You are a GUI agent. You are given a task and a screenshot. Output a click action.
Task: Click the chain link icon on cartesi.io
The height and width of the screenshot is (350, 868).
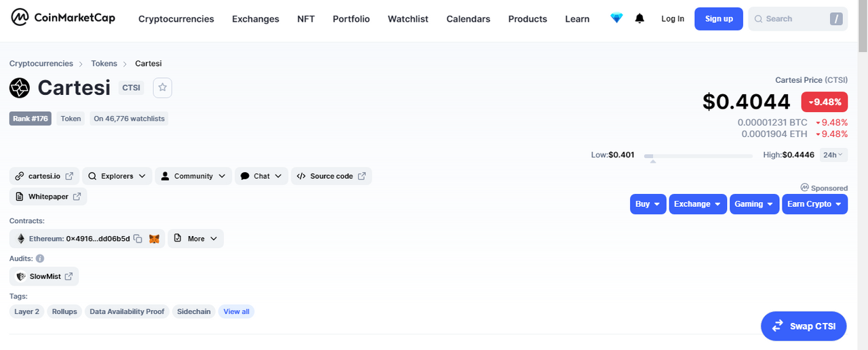pos(20,176)
